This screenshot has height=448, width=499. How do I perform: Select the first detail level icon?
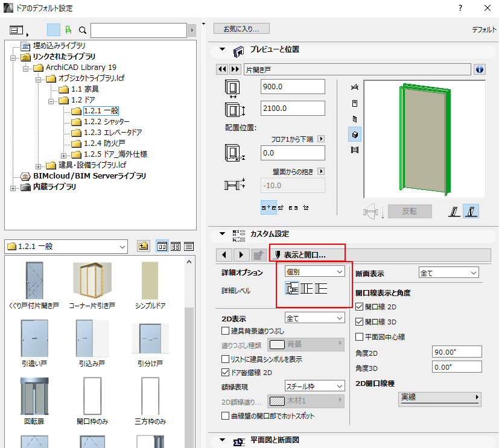click(x=292, y=288)
